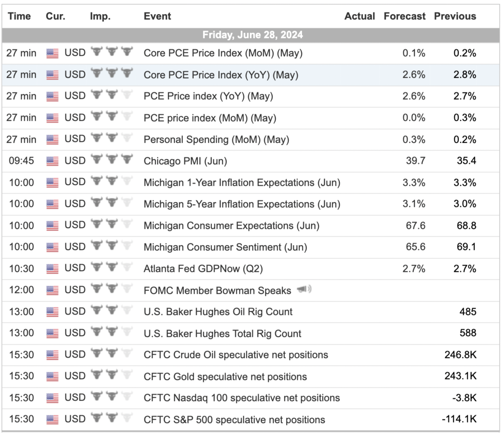Open Michigan 1-Year Inflation Expectations (Jun)
The image size is (504, 433).
point(242,183)
